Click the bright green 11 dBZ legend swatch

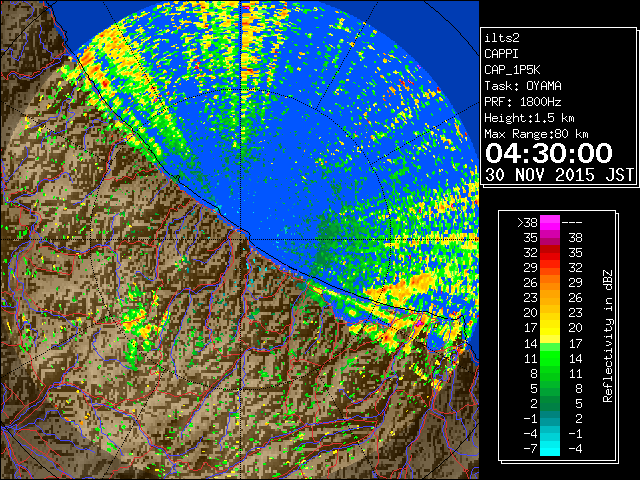pyautogui.click(x=550, y=358)
